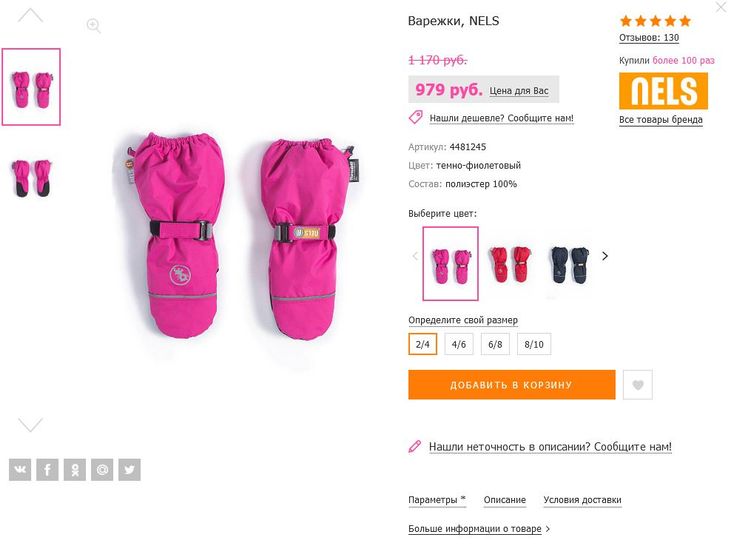734x560 pixels.
Task: Select size 2/4
Action: pyautogui.click(x=423, y=344)
